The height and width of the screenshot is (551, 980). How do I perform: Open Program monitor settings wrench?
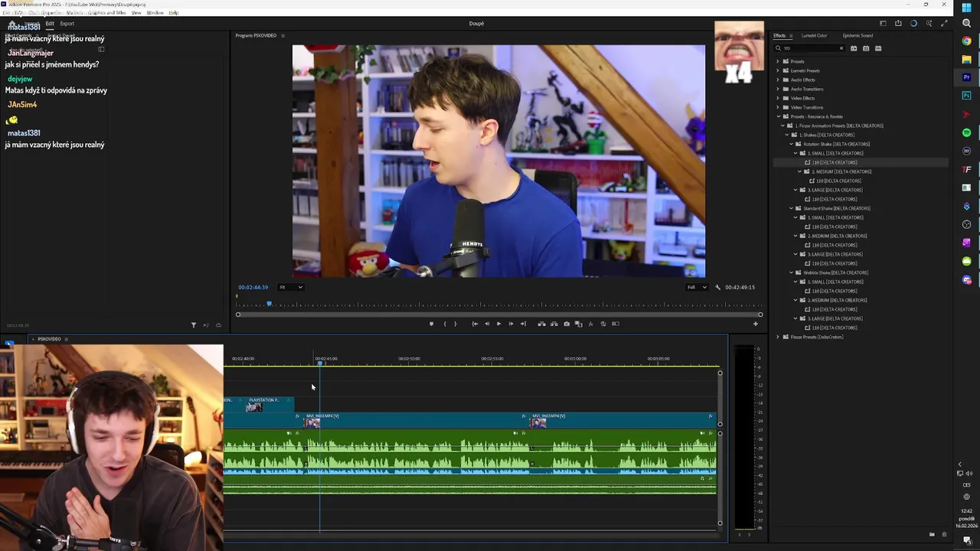click(717, 287)
